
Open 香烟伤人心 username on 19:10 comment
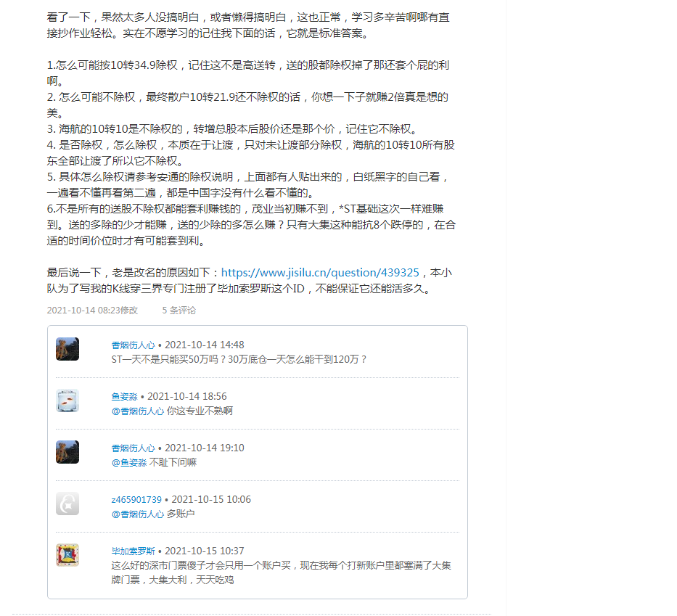(x=133, y=448)
